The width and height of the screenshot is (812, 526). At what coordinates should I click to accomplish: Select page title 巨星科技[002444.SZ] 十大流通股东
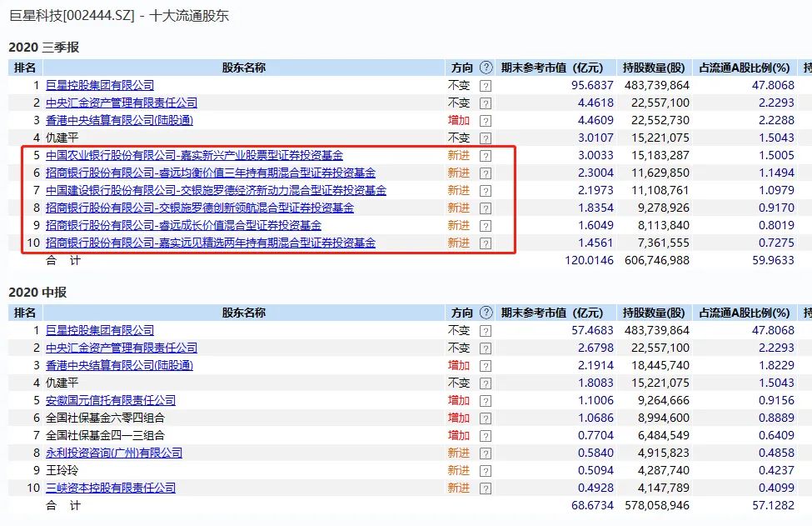(x=119, y=16)
